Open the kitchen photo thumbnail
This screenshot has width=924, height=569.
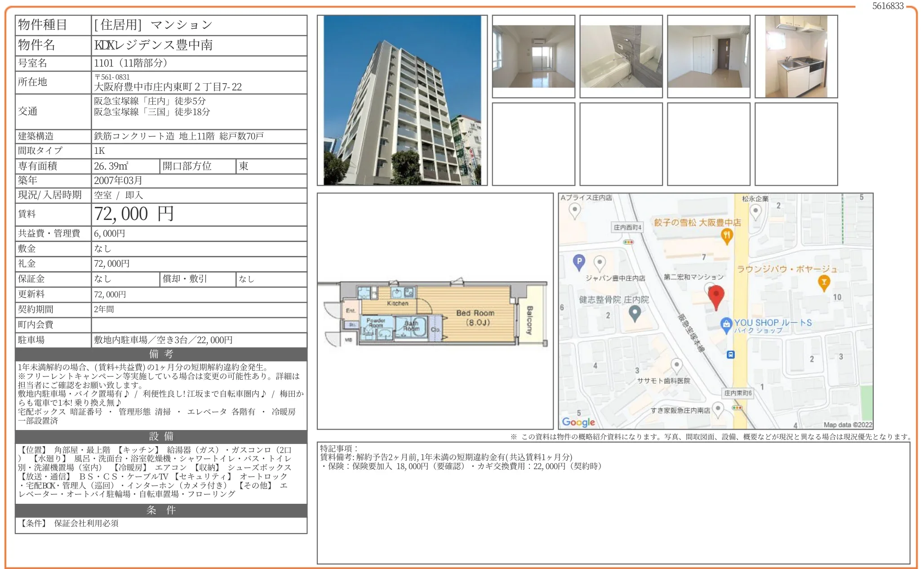(x=796, y=56)
